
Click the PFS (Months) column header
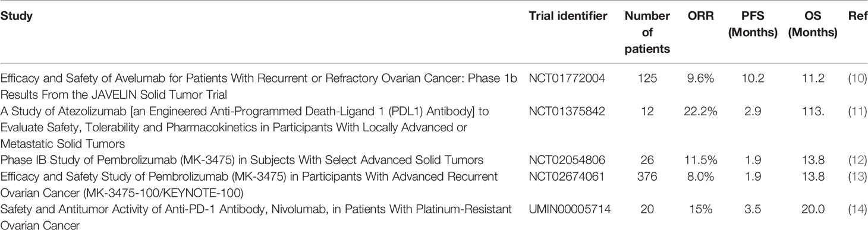tap(753, 24)
